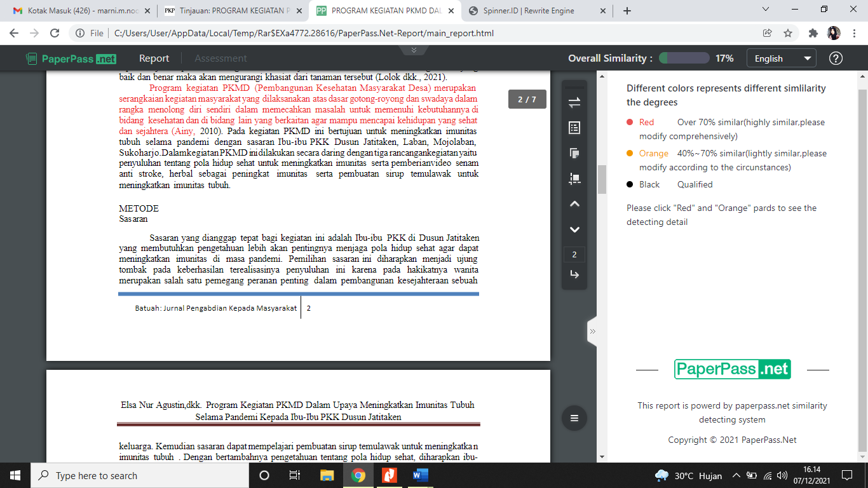Image resolution: width=868 pixels, height=488 pixels.
Task: Click the Black qualified color dot
Action: click(630, 184)
